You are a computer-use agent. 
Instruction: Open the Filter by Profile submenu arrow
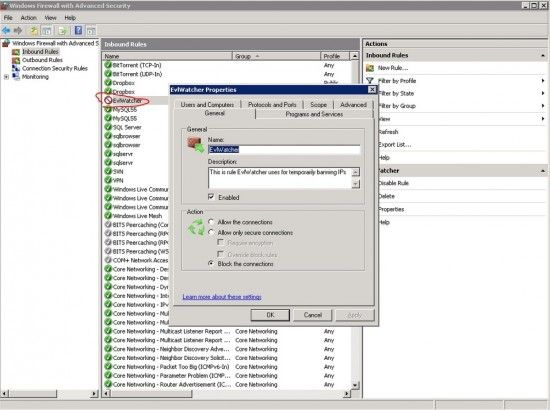pos(543,81)
